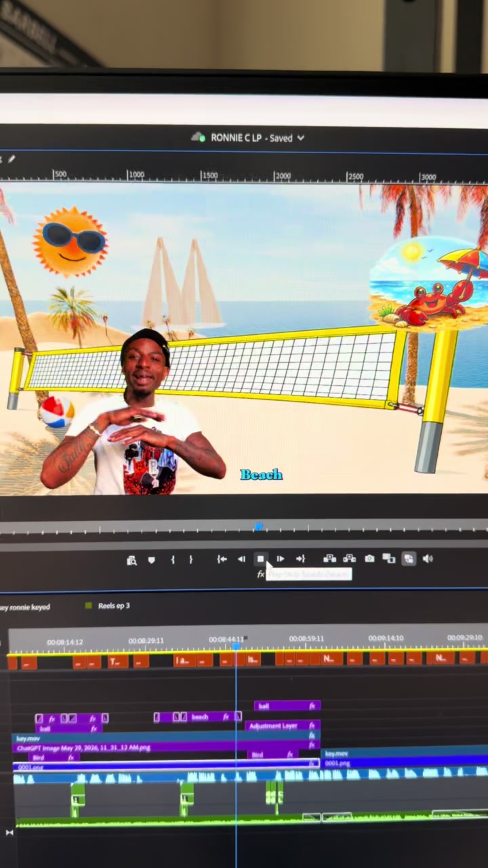The height and width of the screenshot is (868, 488).
Task: Step forward one frame
Action: (280, 559)
